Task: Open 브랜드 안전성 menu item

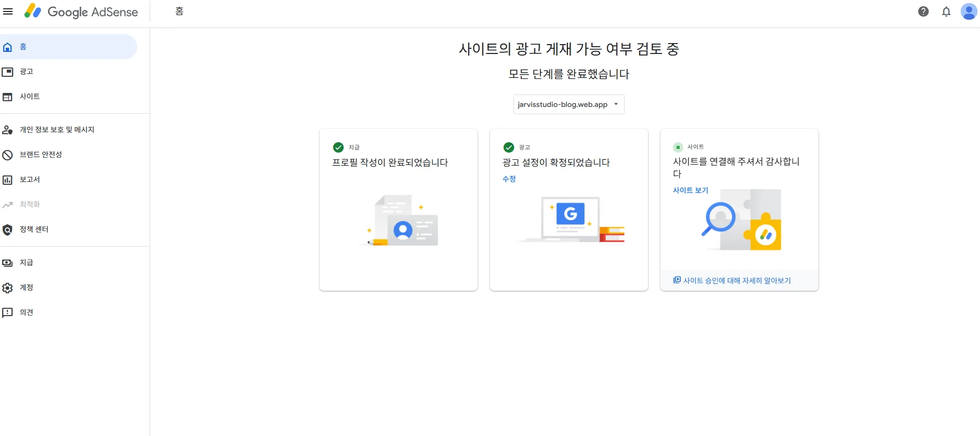Action: click(69, 155)
